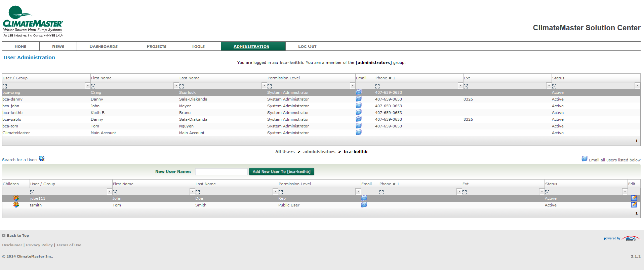Sort top table by Permission Level header
Screen dimensions: 644x270
tap(284, 78)
